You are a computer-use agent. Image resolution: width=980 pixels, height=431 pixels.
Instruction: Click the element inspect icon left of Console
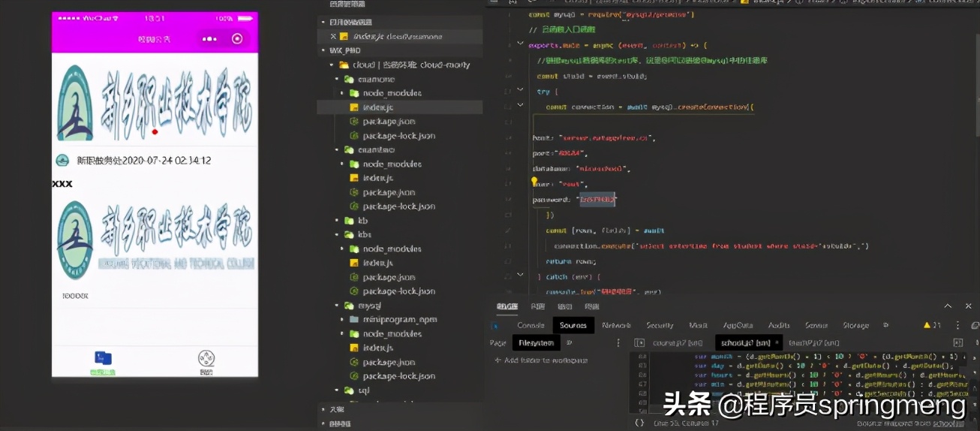495,325
